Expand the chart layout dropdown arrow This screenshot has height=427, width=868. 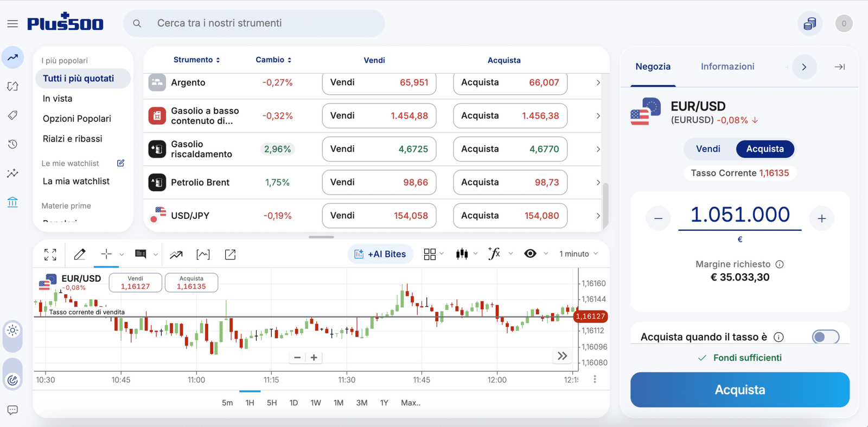pyautogui.click(x=442, y=254)
